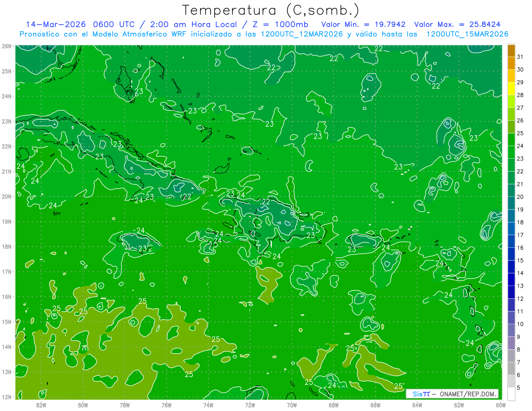The height and width of the screenshot is (411, 532).
Task: Click the '23N' latitude axis label
Action: [6, 121]
